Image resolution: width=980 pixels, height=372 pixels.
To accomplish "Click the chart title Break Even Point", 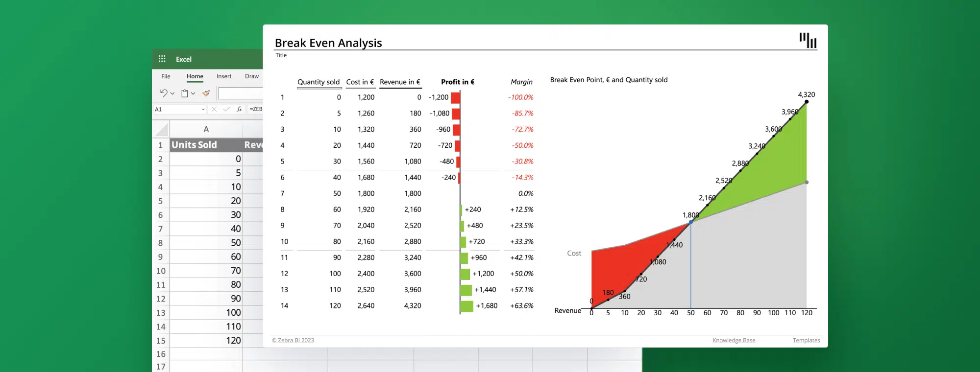I will (x=609, y=80).
